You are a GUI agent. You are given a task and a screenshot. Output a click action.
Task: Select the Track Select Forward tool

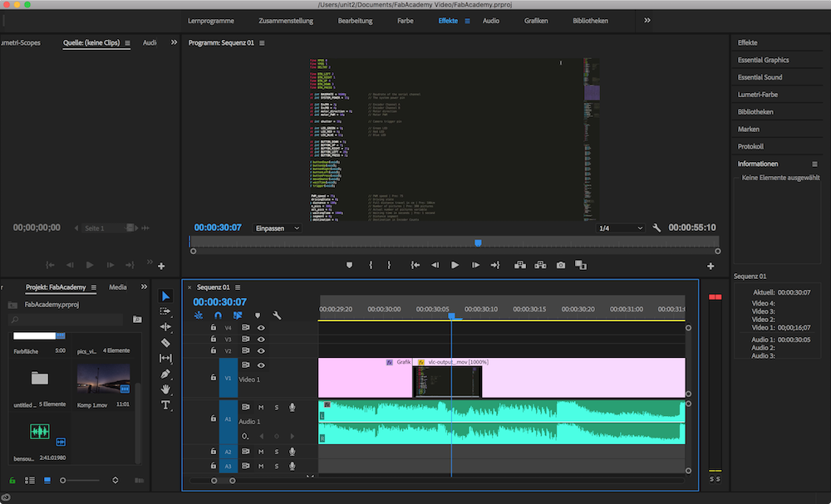click(165, 311)
